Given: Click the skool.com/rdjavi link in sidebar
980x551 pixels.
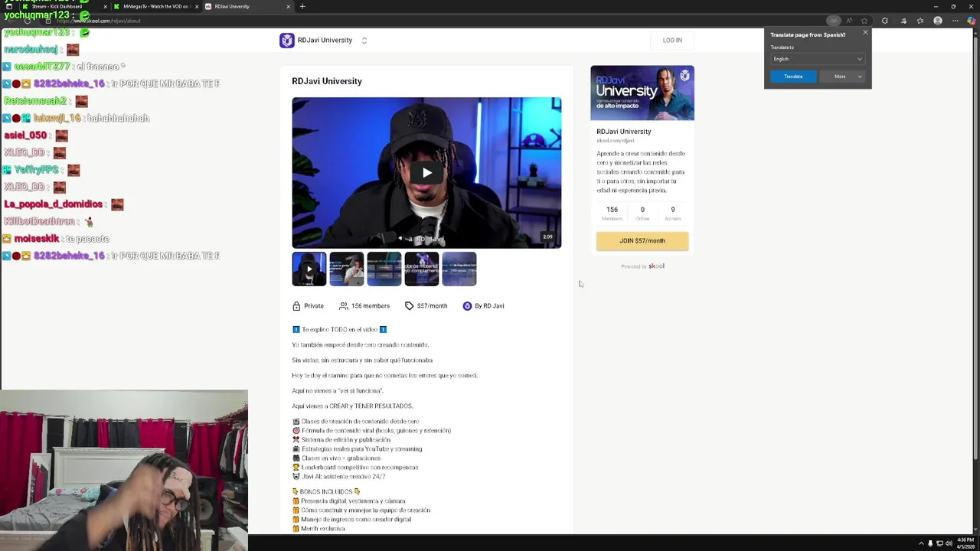Looking at the screenshot, I should click(x=616, y=141).
